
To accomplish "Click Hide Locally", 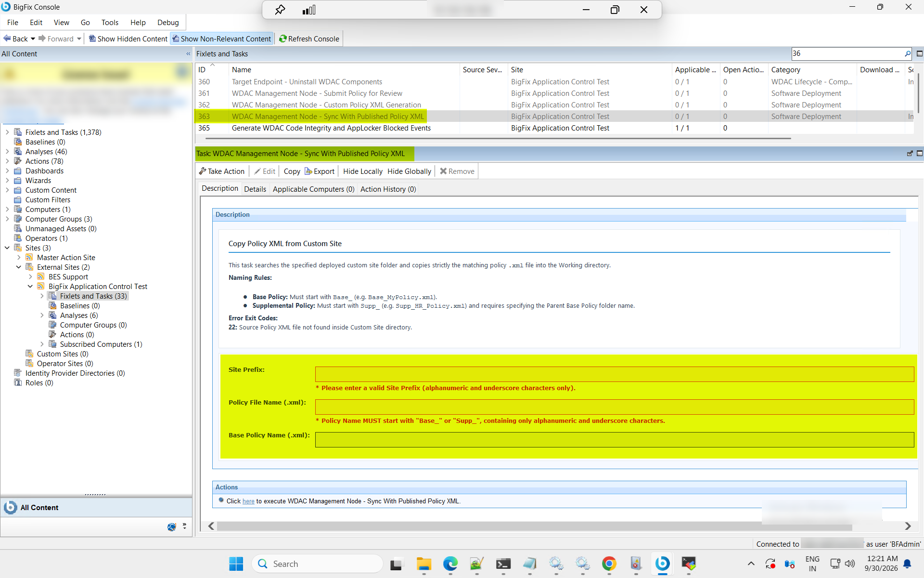I will tap(362, 171).
